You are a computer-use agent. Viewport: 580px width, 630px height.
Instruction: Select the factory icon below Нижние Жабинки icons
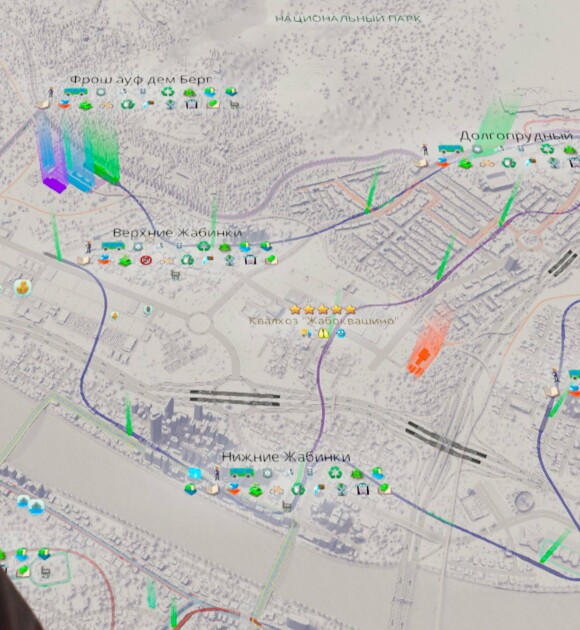click(287, 506)
